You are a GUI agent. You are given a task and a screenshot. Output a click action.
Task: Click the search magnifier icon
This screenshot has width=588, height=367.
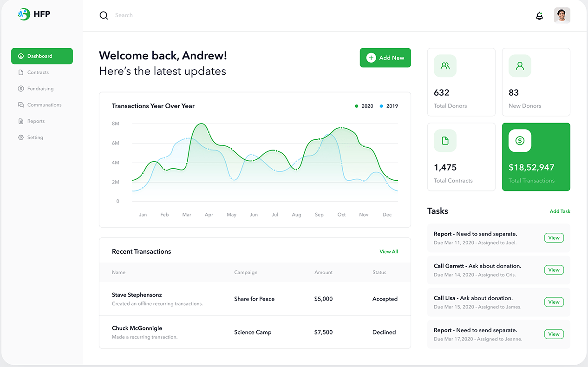click(104, 15)
